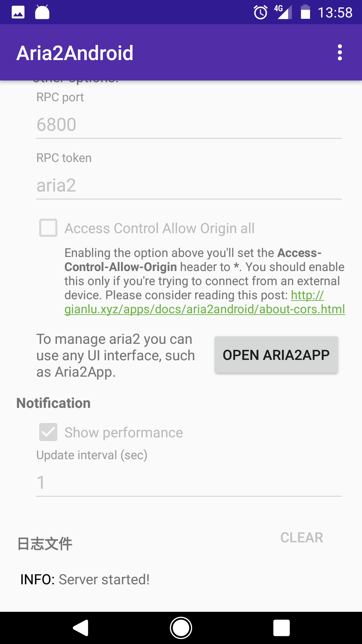Tap the image notification icon
The height and width of the screenshot is (644, 362).
[18, 12]
